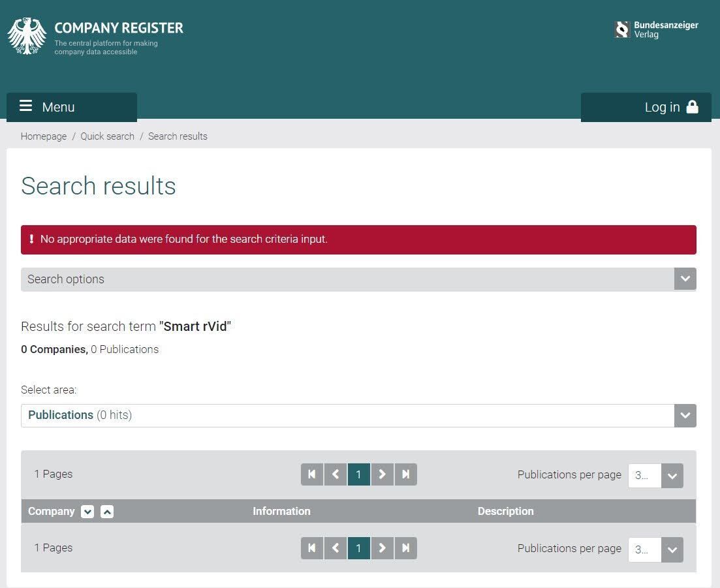Open the hamburger Menu
Image resolution: width=720 pixels, height=588 pixels.
tap(72, 107)
